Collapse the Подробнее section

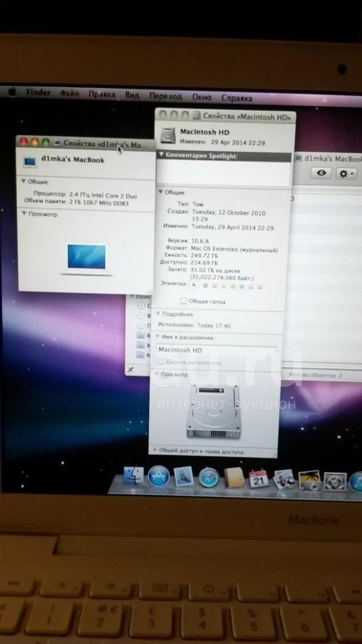pos(158,314)
